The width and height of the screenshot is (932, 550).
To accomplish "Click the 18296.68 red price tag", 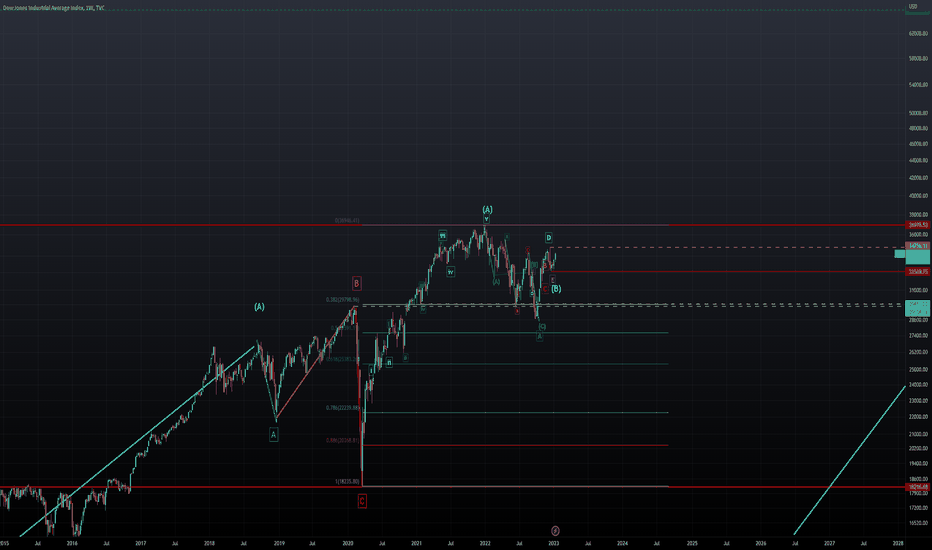I will (x=918, y=487).
